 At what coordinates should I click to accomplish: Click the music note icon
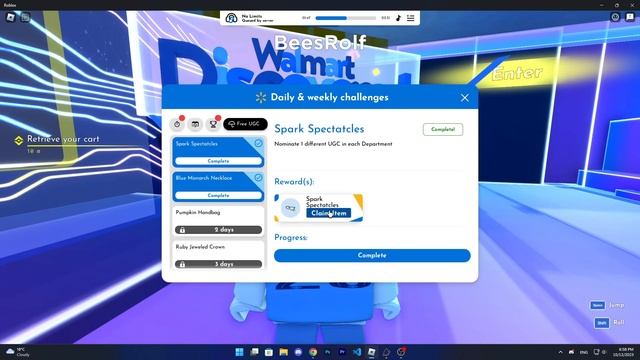[x=398, y=18]
